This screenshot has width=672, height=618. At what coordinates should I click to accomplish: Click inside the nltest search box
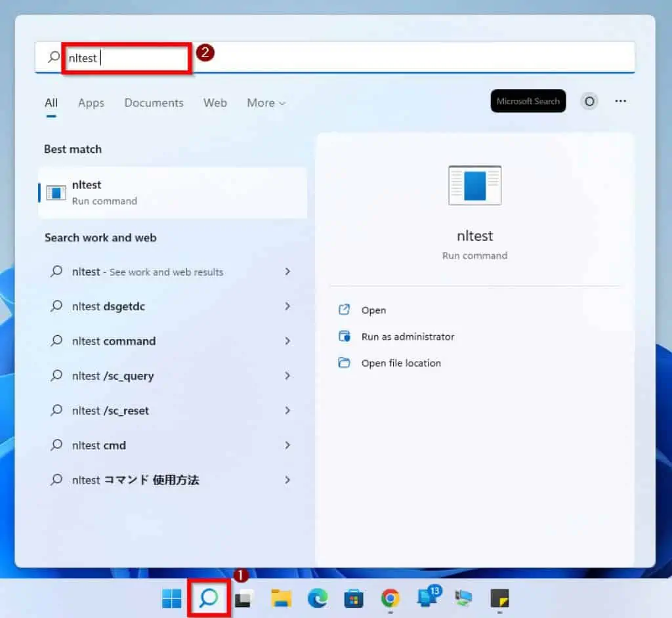[125, 58]
